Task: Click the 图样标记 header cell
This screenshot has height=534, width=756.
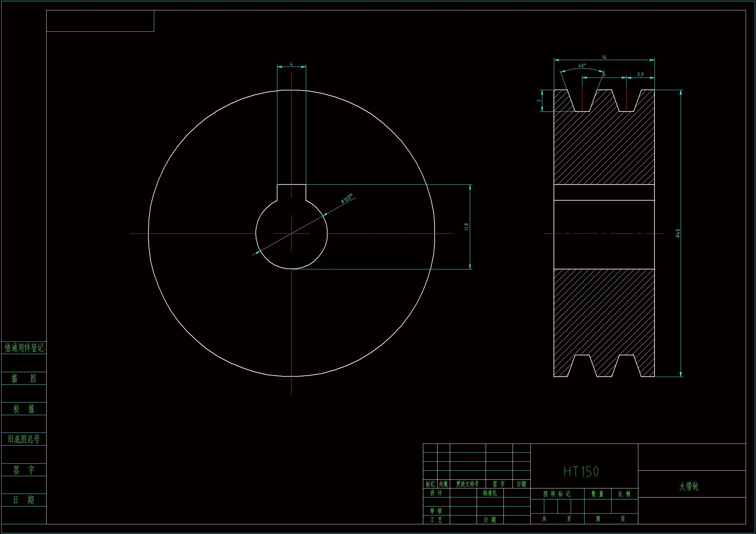Action: tap(557, 494)
